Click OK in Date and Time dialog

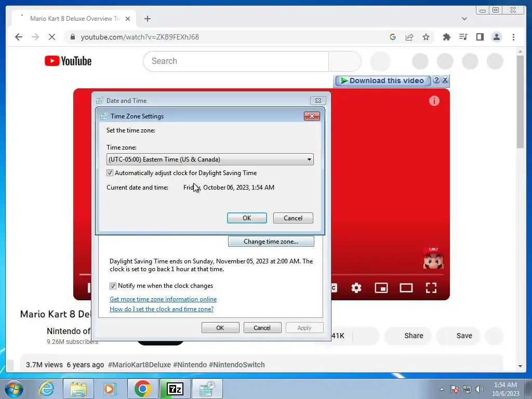coord(220,328)
